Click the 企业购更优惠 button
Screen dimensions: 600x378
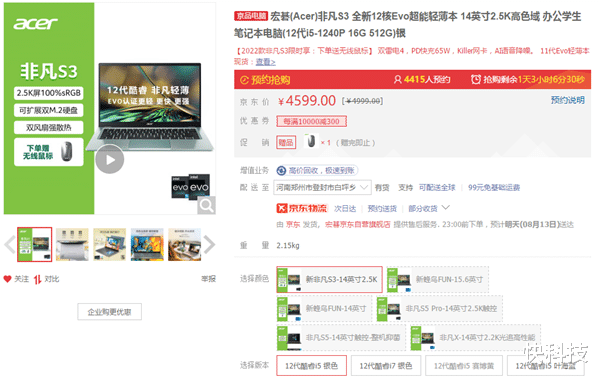point(109,312)
